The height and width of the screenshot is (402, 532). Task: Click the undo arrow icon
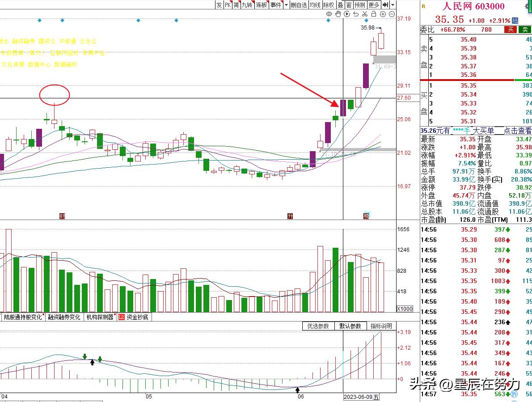coord(356,14)
